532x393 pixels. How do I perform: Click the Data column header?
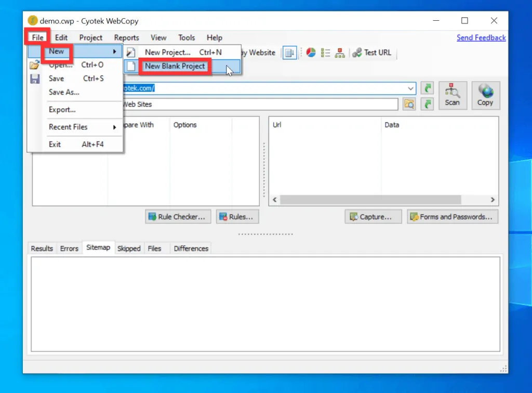440,125
